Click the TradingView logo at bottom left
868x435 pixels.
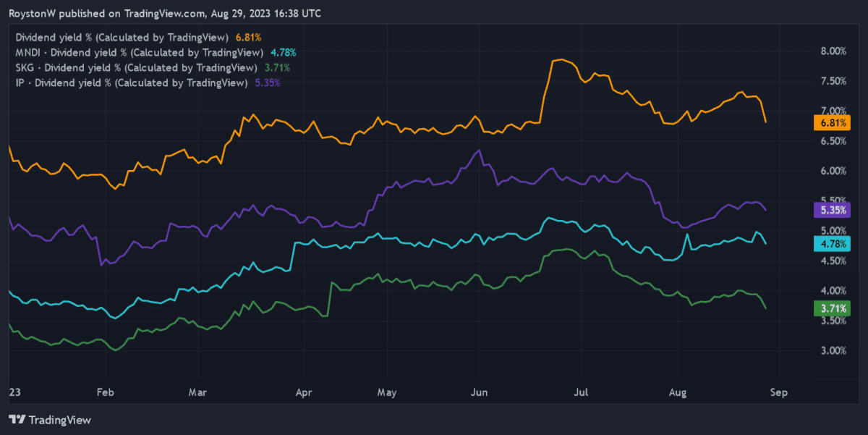click(50, 420)
